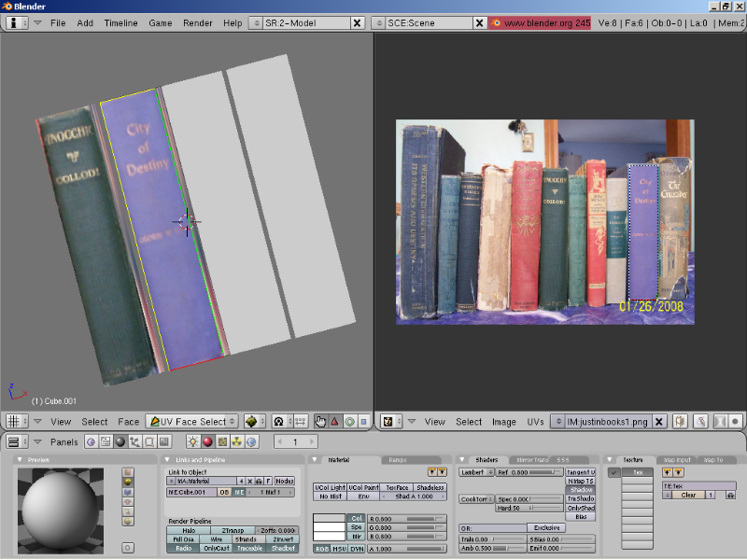
Task: Open the Script context buttons
Action: [x=106, y=441]
